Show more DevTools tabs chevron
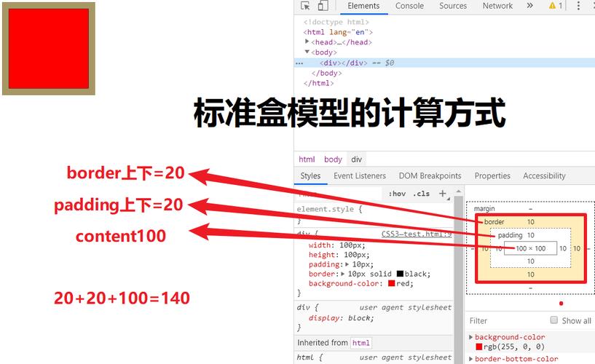595x364 pixels. [529, 6]
